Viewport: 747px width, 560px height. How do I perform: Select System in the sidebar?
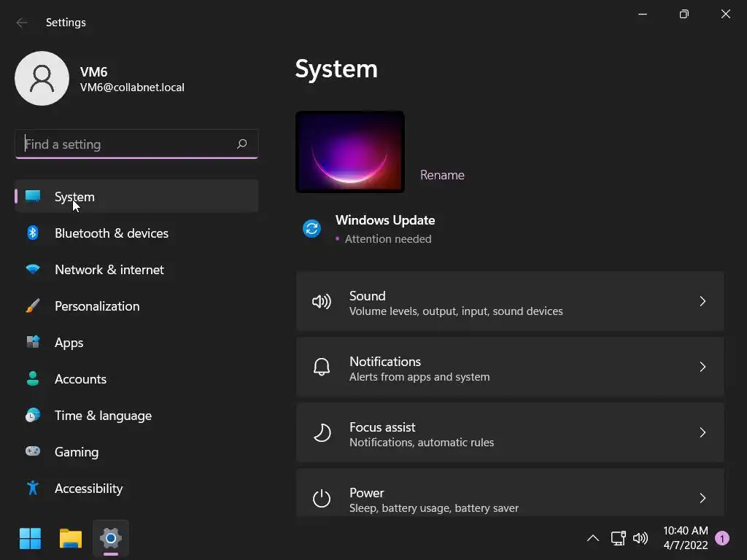tap(136, 196)
